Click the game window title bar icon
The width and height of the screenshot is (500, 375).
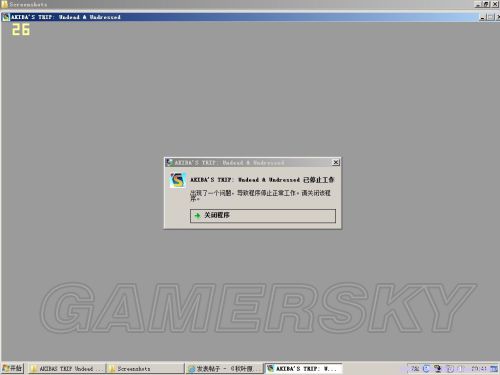coord(6,17)
